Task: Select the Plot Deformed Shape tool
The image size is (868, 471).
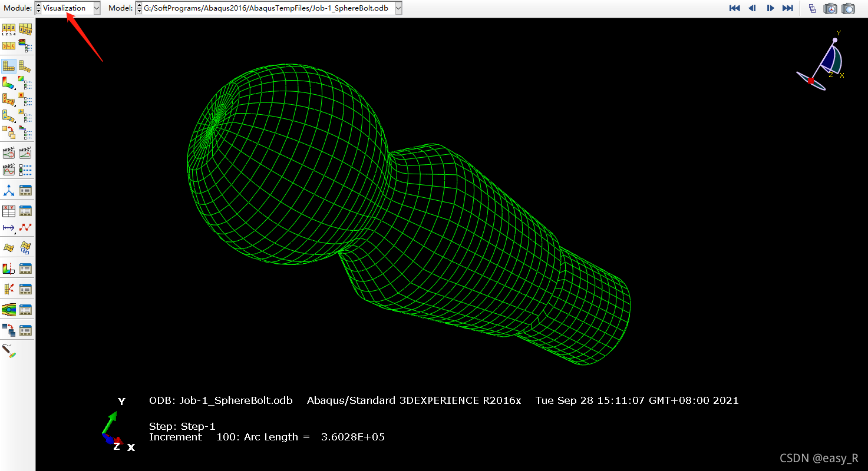Action: click(25, 66)
